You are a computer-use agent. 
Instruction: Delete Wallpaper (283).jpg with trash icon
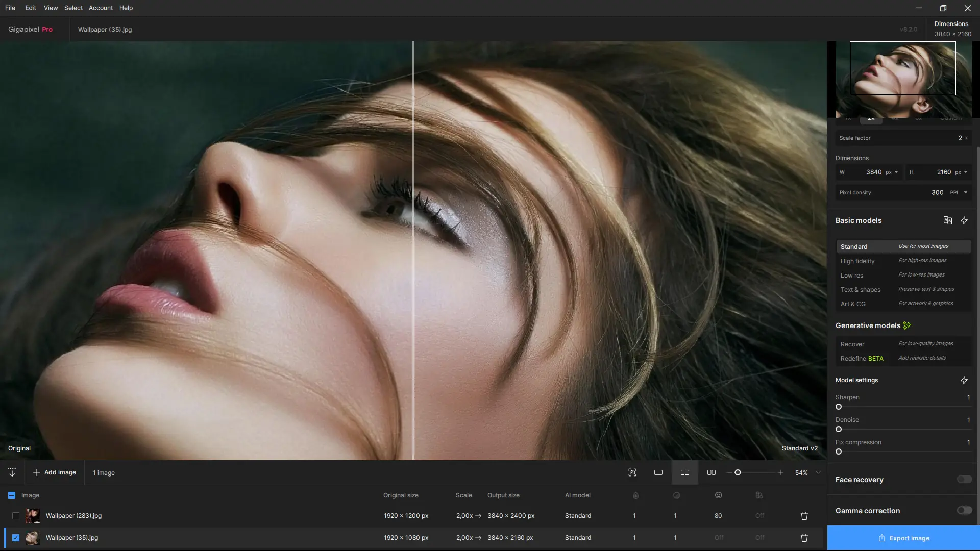(x=804, y=516)
